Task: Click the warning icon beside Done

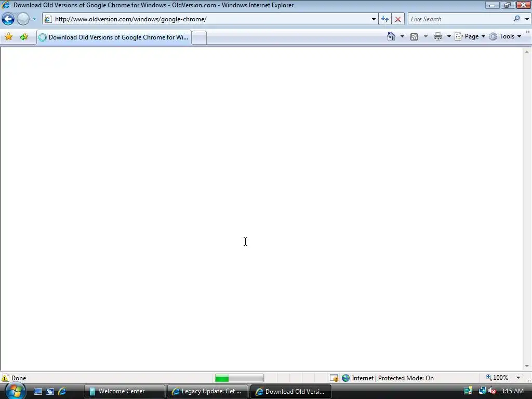Action: 5,378
